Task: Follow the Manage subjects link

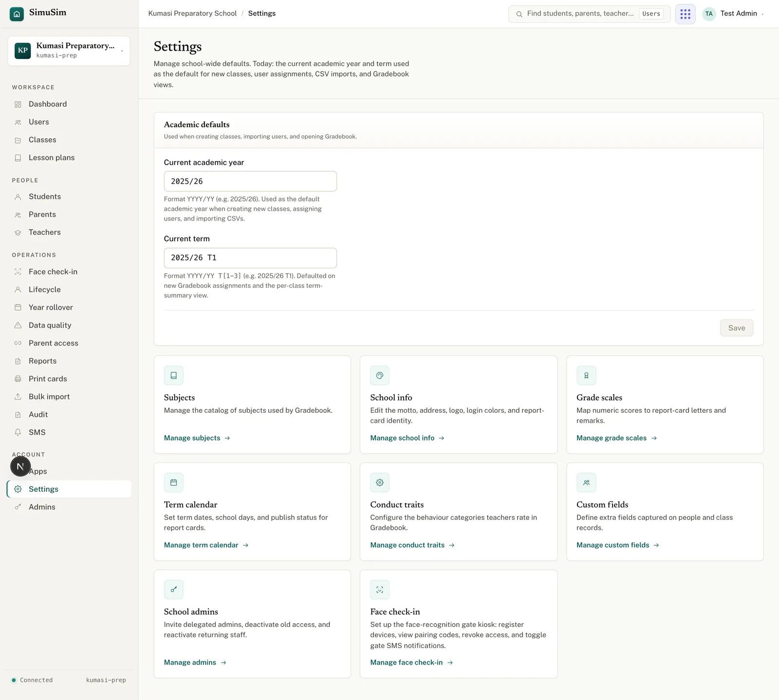Action: 197,438
